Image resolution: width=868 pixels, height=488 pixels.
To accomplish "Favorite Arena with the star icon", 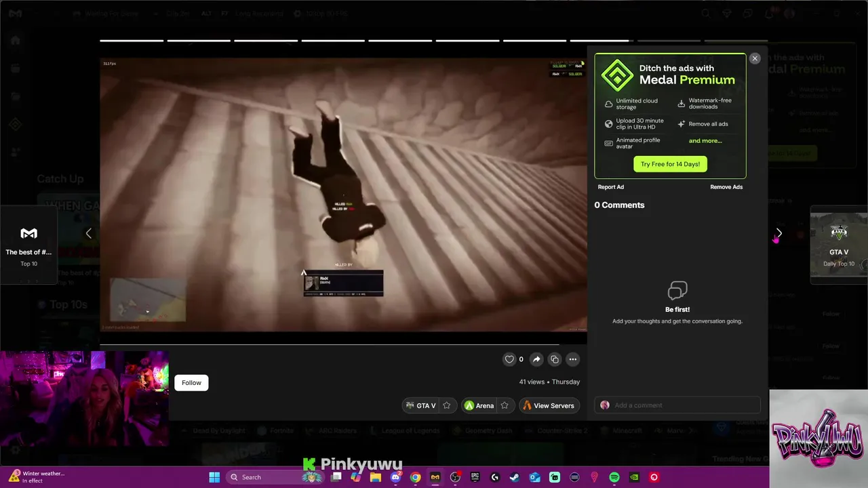I will coord(505,405).
